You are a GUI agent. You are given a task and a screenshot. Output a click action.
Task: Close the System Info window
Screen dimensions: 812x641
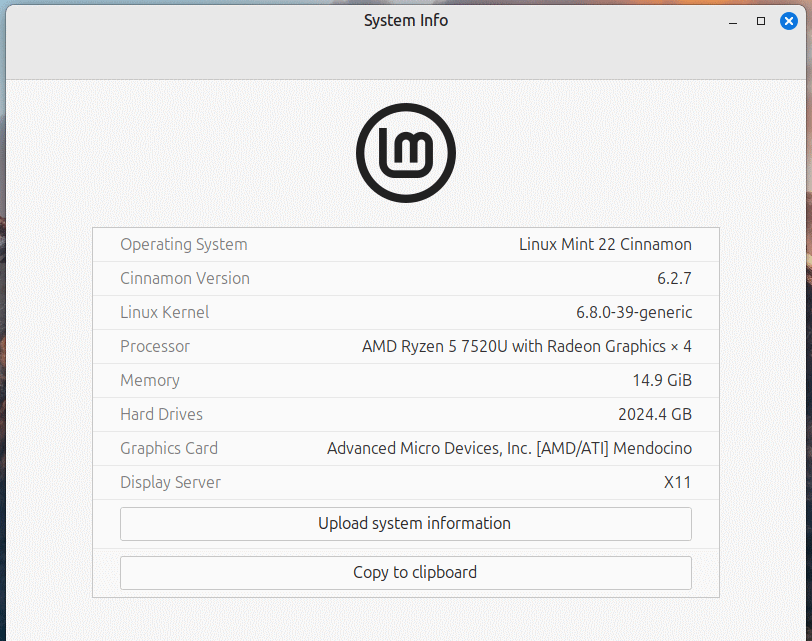pyautogui.click(x=789, y=21)
